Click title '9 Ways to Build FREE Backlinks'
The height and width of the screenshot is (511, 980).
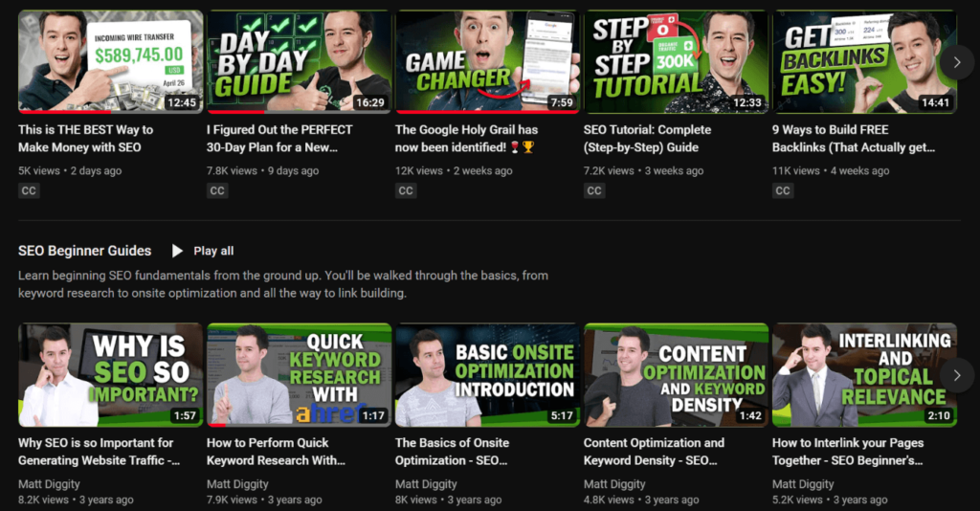point(853,138)
